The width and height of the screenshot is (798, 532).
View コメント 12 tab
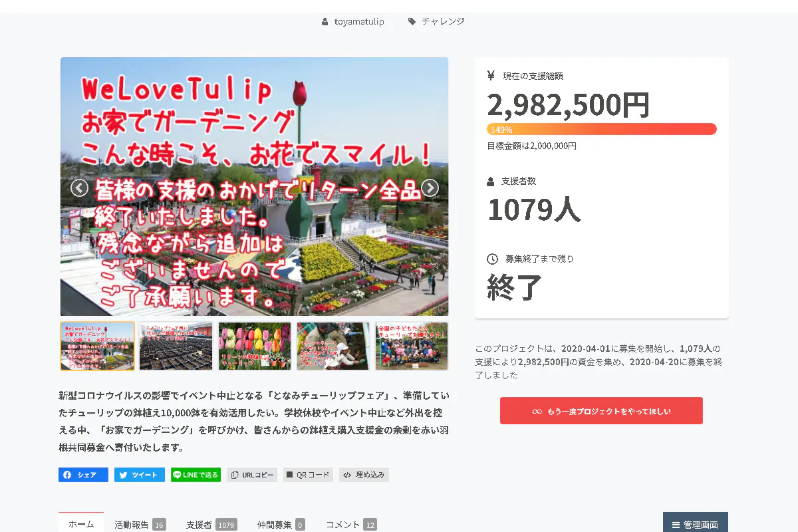pyautogui.click(x=351, y=524)
